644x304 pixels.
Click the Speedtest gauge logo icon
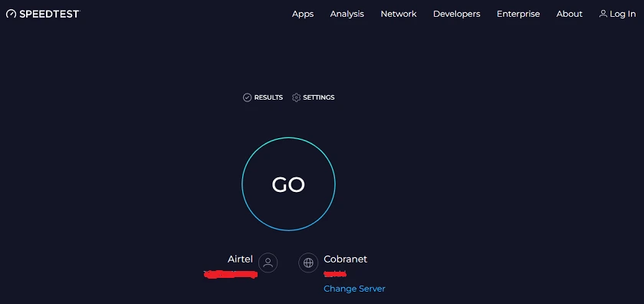(11, 14)
